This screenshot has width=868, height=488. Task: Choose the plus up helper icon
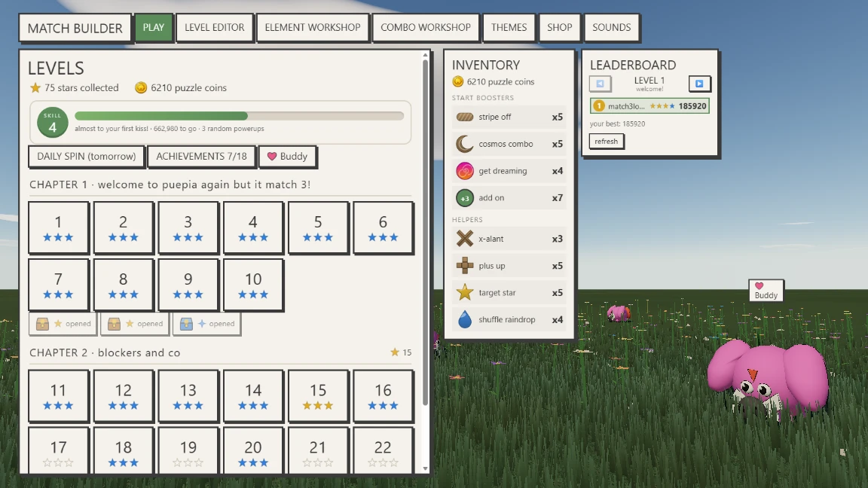point(464,266)
